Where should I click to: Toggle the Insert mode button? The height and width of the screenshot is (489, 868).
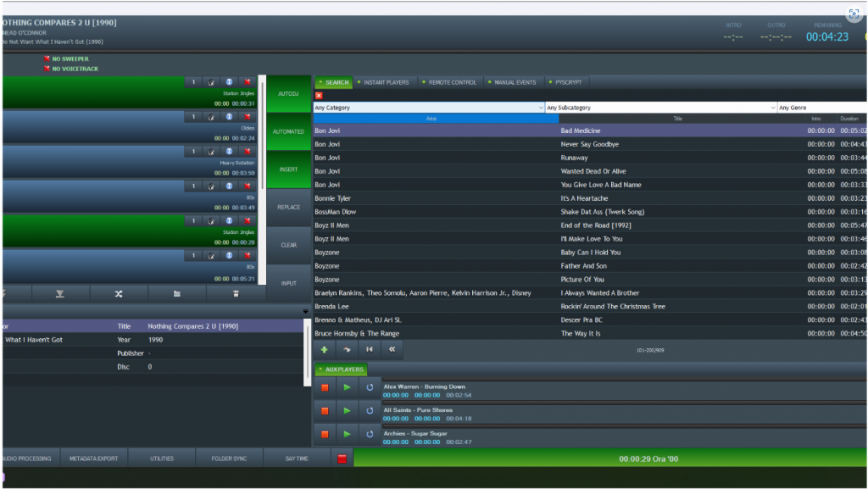[288, 169]
